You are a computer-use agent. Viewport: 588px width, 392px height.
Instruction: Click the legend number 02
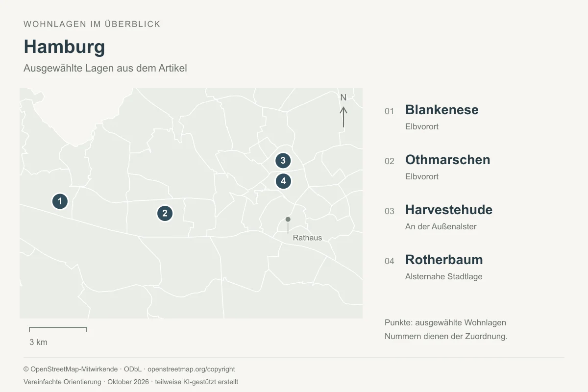coord(390,161)
